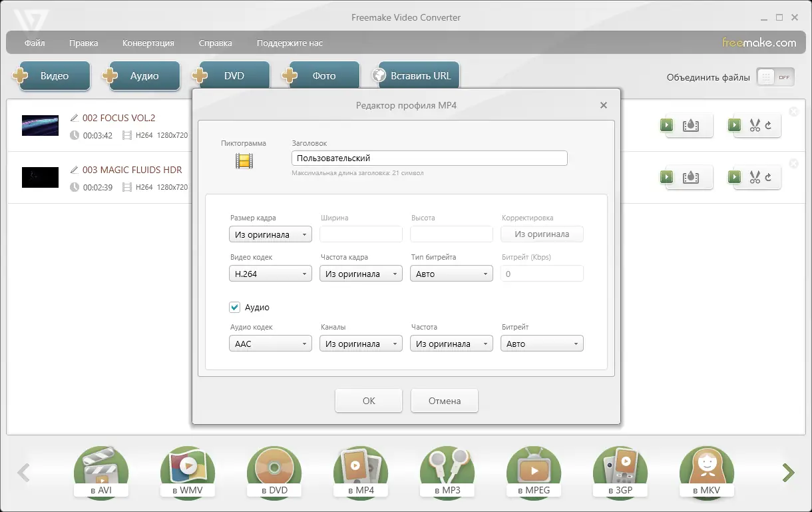Open the Правка menu

pos(84,43)
